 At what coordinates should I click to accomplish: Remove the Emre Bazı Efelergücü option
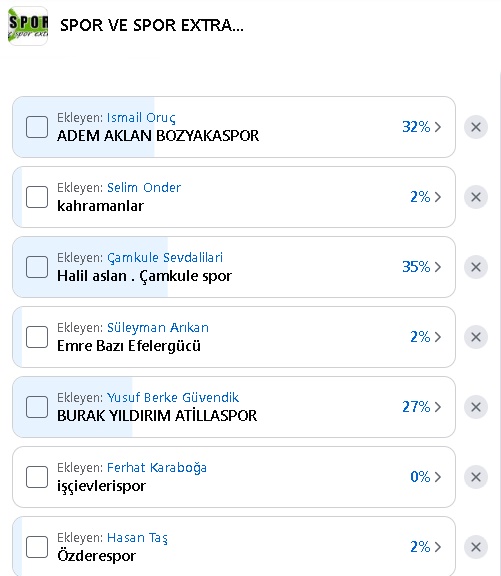476,337
